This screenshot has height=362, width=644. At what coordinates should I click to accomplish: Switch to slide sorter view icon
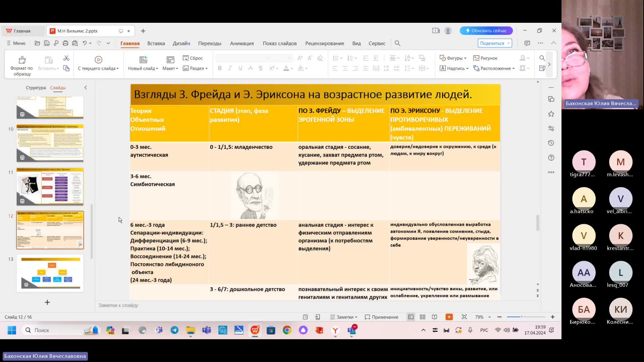click(x=423, y=317)
